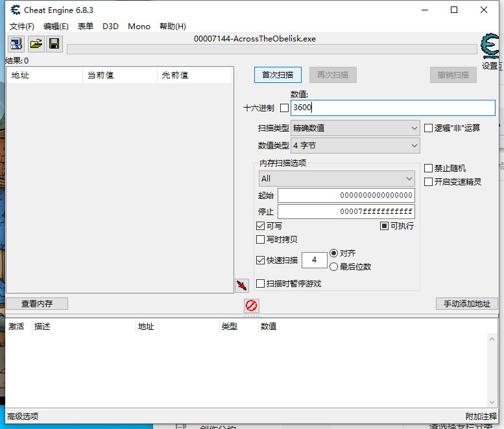Click the 手动添加地址 button

point(467,304)
